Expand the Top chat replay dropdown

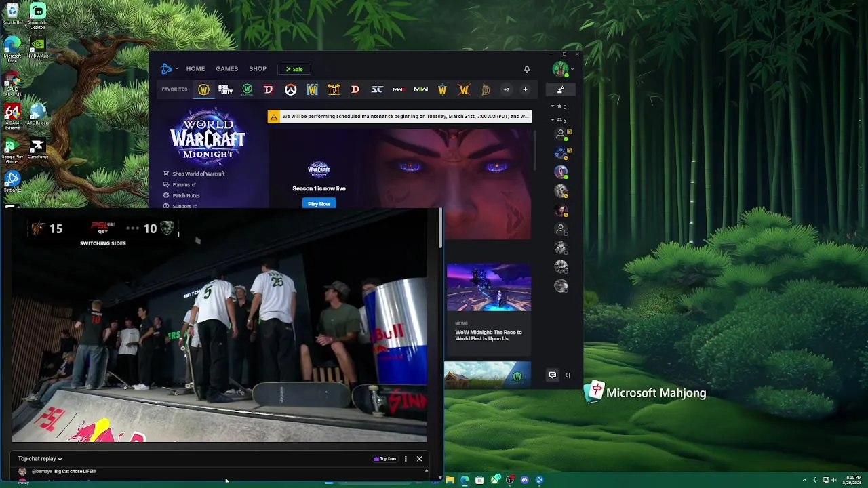[x=40, y=459]
